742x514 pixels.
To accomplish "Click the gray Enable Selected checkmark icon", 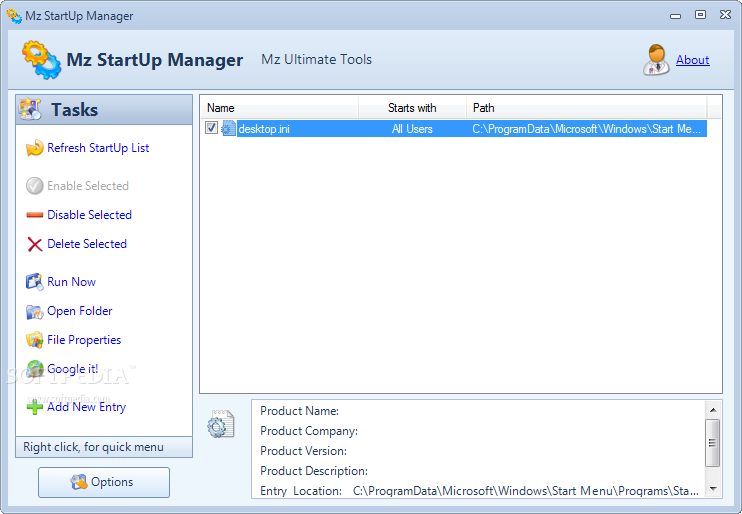I will click(x=35, y=186).
